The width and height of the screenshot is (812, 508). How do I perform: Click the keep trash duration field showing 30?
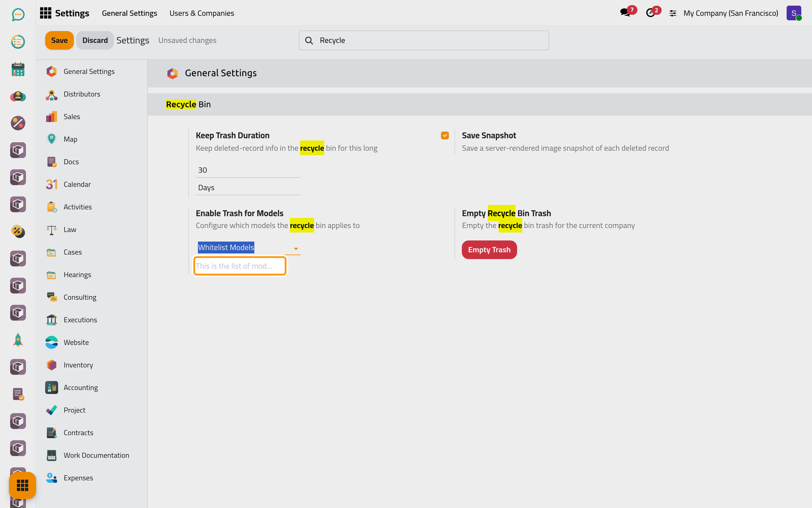[248, 170]
